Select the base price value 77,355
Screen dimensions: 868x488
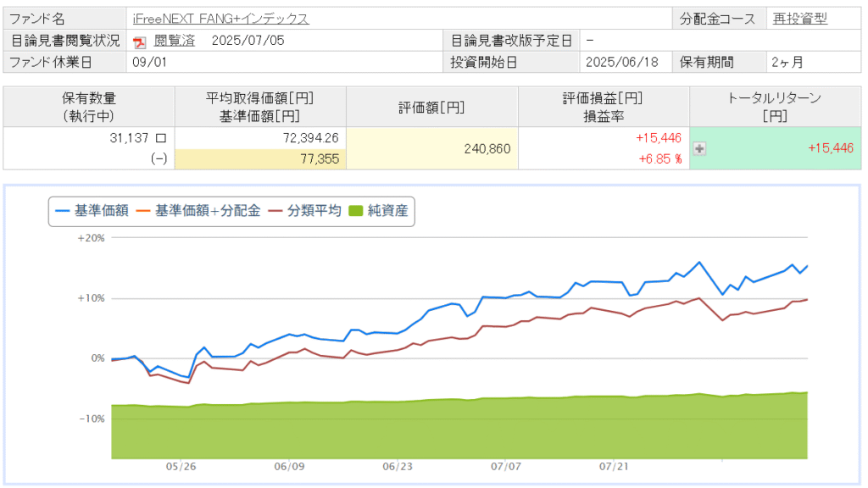click(320, 159)
